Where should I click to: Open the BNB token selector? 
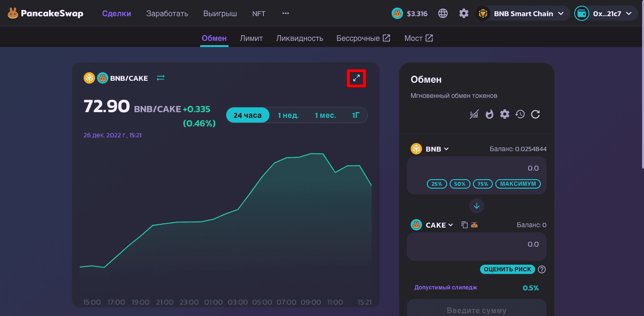430,149
